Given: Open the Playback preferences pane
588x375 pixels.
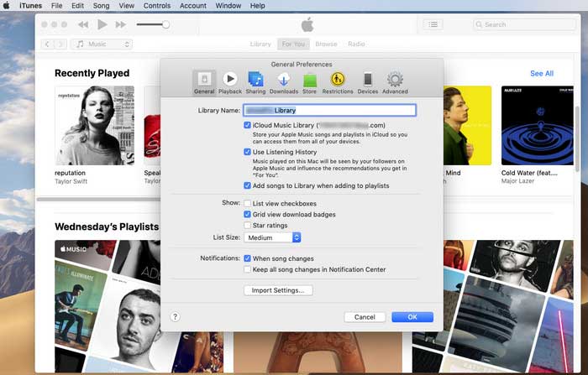Looking at the screenshot, I should coord(230,83).
